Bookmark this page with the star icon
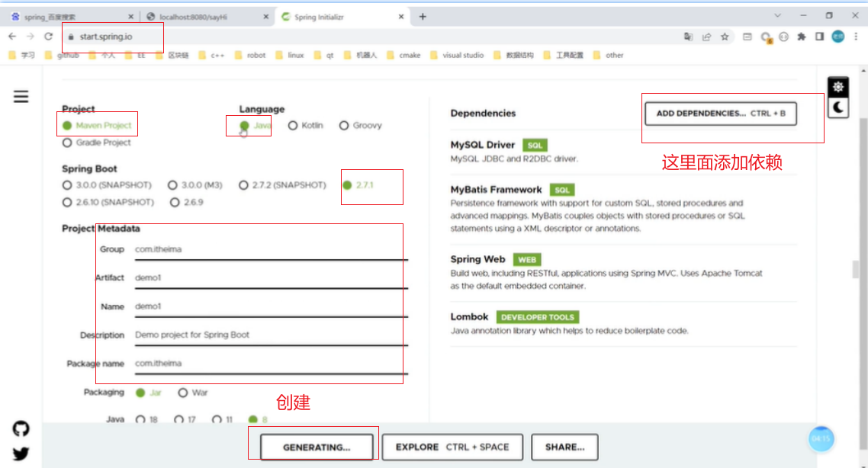This screenshot has width=868, height=468. [725, 36]
